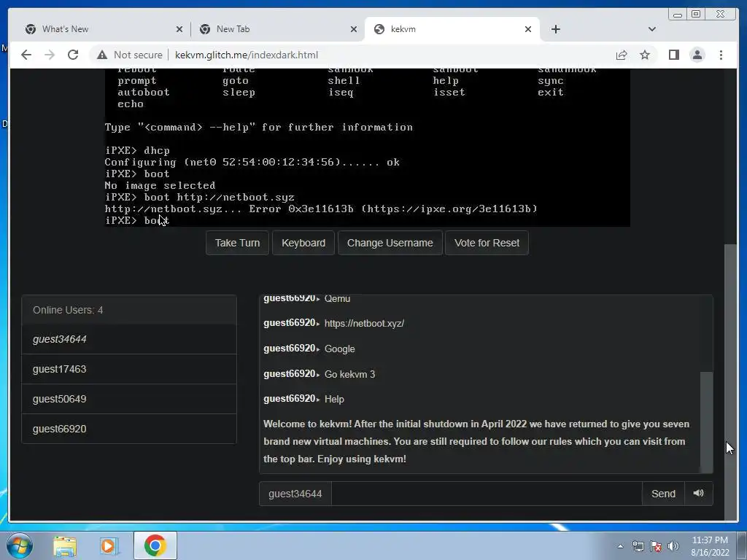Reload the kekvm page
This screenshot has width=747, height=560.
[73, 55]
